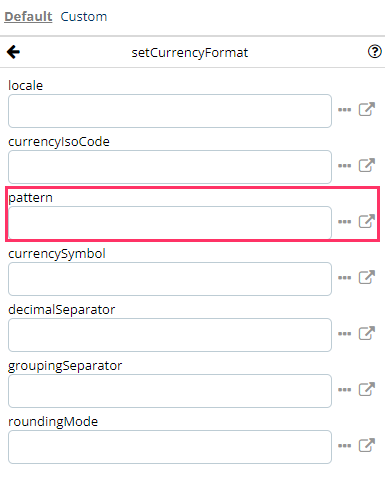
Task: Open external editor icon for decimalSeparator
Action: point(367,333)
